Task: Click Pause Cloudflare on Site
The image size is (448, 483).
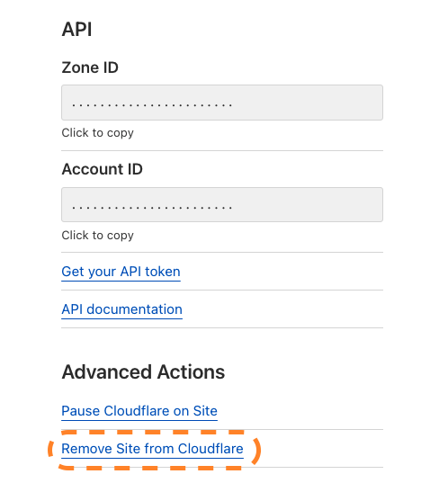Action: point(139,411)
